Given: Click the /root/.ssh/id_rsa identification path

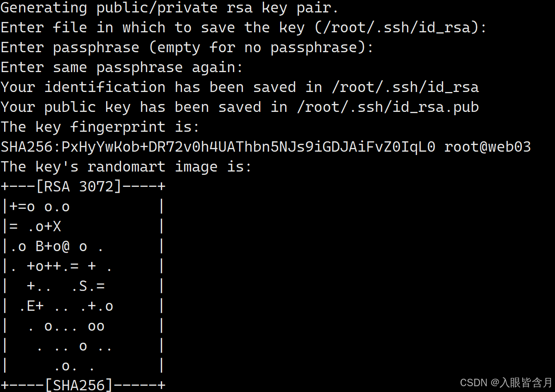Looking at the screenshot, I should click(405, 87).
